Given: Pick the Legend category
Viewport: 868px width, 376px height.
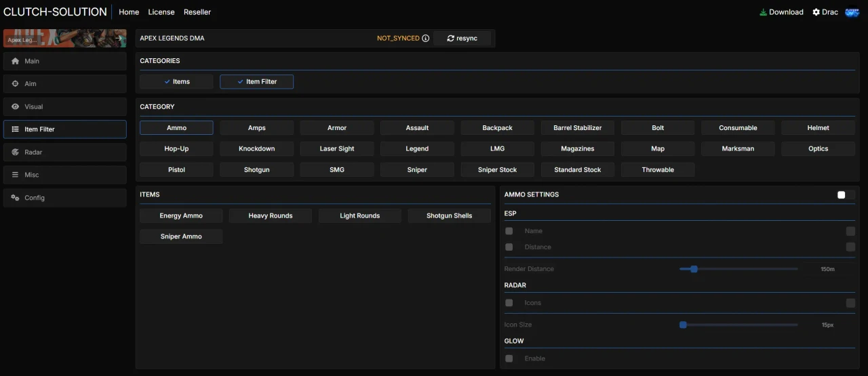Looking at the screenshot, I should pyautogui.click(x=417, y=149).
